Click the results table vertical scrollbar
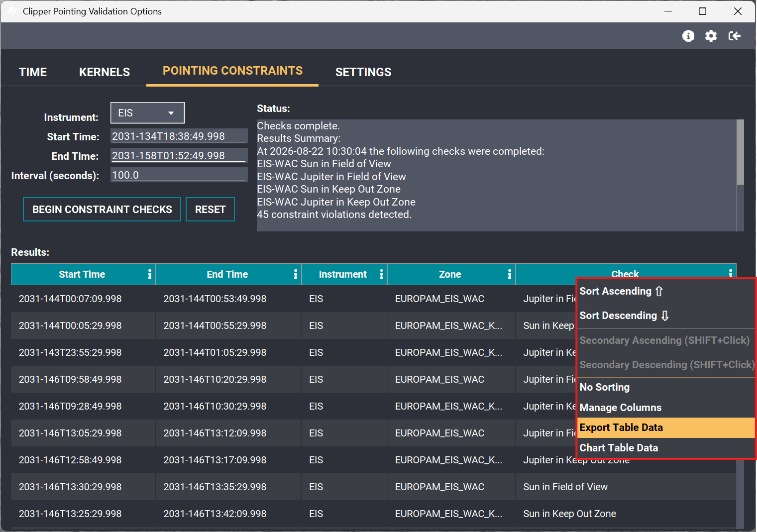This screenshot has width=757, height=532. click(740, 494)
